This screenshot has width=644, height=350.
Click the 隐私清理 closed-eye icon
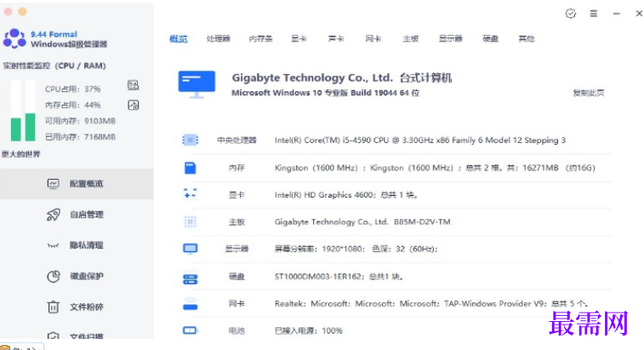click(53, 245)
